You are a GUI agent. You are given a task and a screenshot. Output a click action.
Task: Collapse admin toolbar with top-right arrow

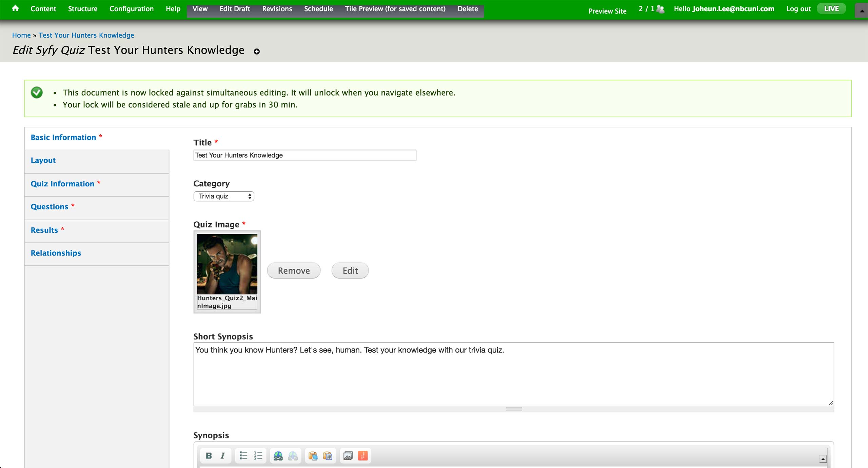click(862, 11)
